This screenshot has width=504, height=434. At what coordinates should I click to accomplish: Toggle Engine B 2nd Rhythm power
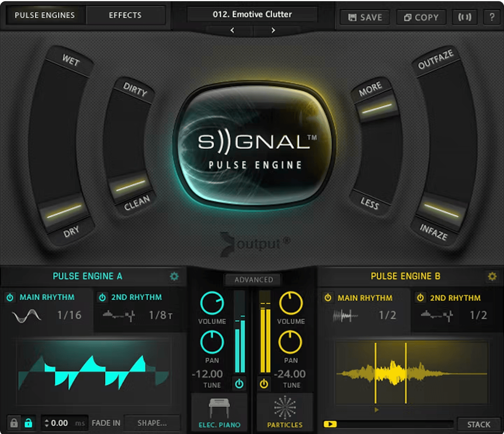tap(420, 298)
